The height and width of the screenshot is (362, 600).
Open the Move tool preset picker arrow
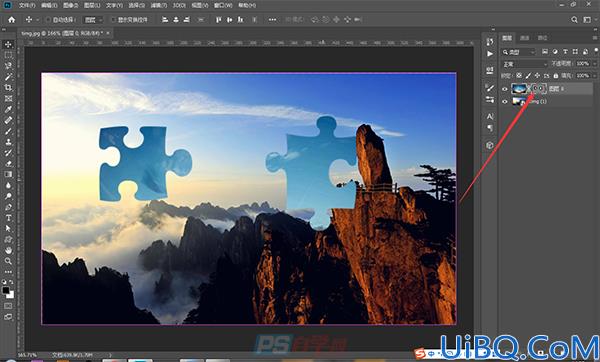click(x=38, y=20)
